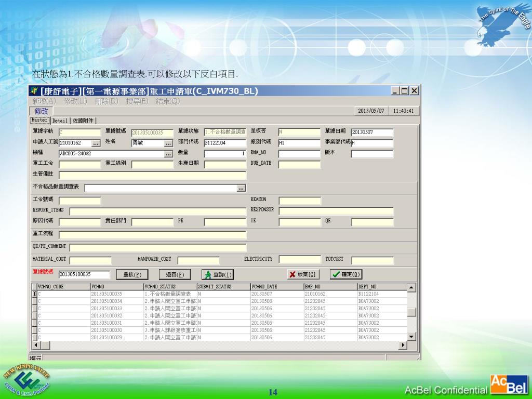Click the vertical scrollbar thumb in grid
Screen dimensions: 532x399
point(411,312)
